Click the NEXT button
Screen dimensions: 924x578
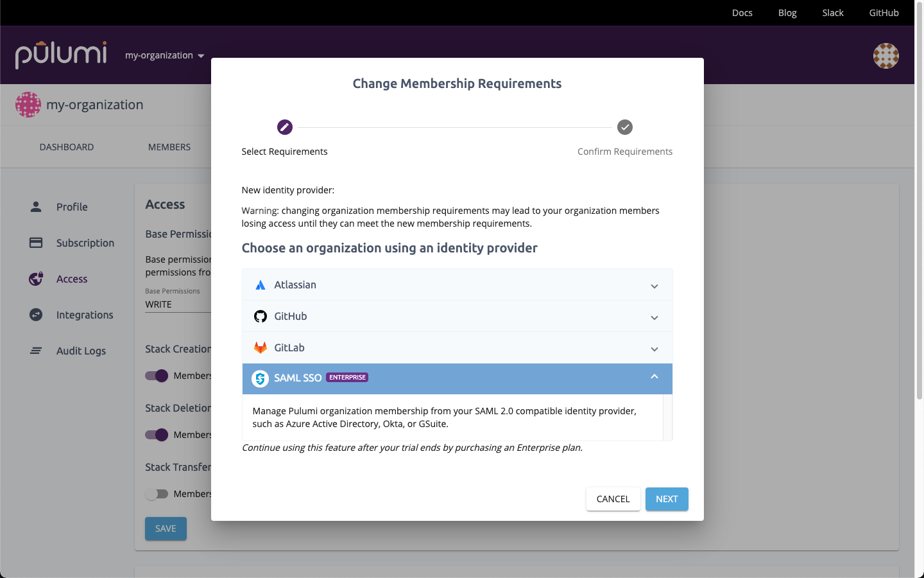tap(667, 499)
